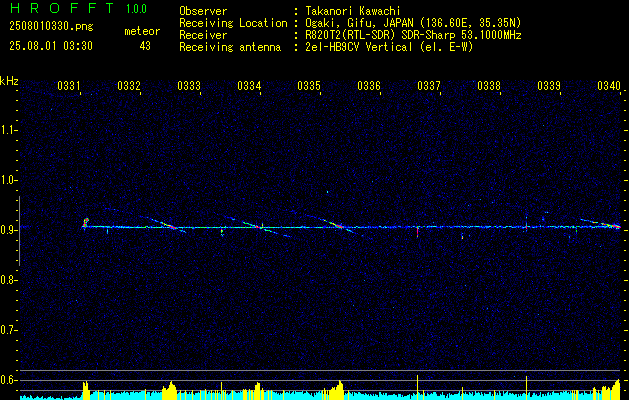The width and height of the screenshot is (629, 400).
Task: Click the Receiver field label
Action: 203,35
